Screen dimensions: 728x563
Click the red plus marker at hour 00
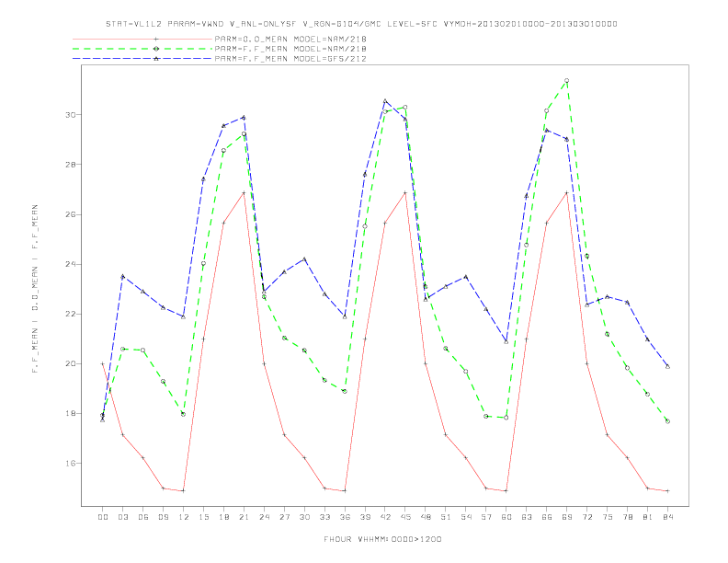(103, 363)
